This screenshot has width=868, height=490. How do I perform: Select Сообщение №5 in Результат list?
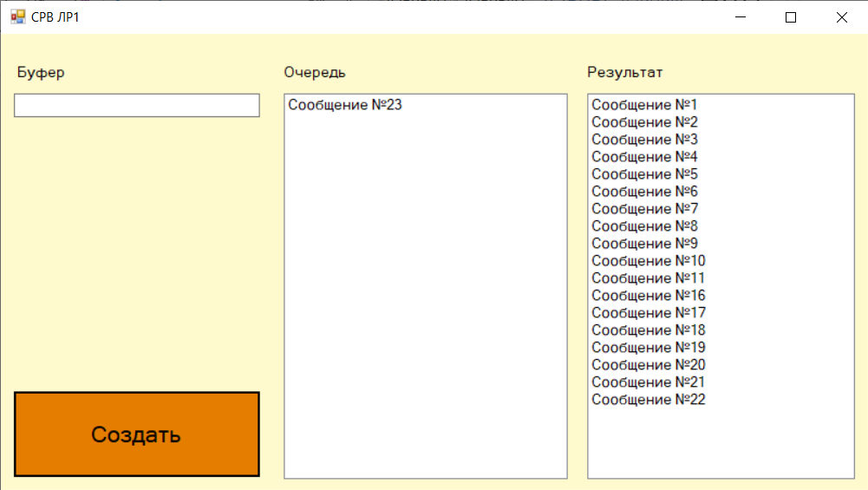pos(721,173)
